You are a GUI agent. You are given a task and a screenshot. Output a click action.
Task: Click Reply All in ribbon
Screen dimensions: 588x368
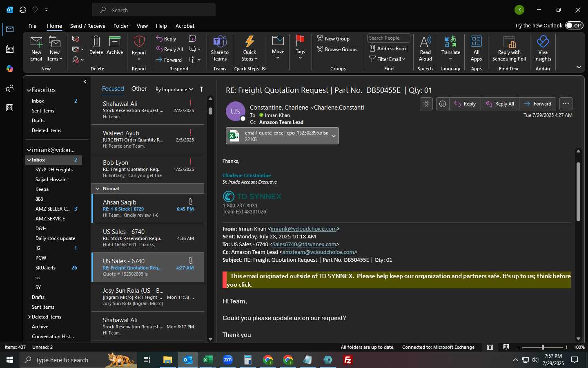(169, 49)
